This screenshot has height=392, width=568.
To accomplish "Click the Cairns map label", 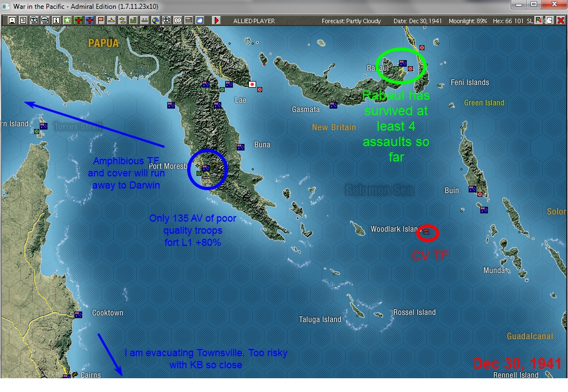I will coord(91,375).
